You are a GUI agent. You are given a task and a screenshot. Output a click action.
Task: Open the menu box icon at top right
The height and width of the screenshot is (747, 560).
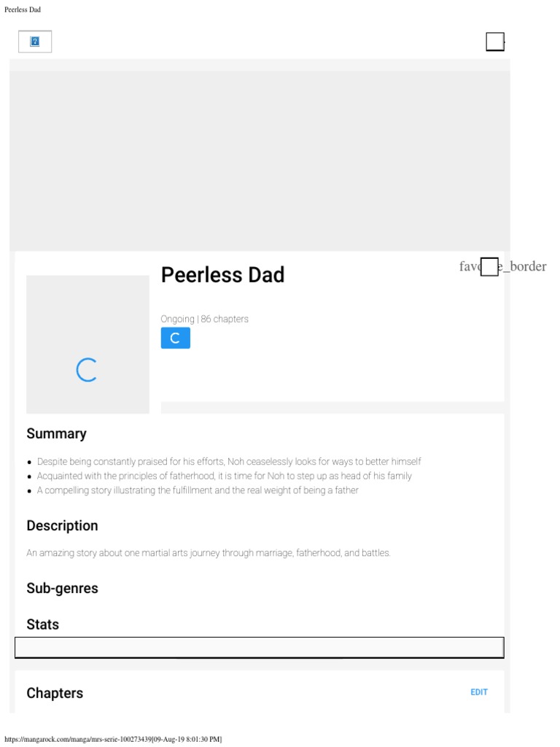(495, 42)
